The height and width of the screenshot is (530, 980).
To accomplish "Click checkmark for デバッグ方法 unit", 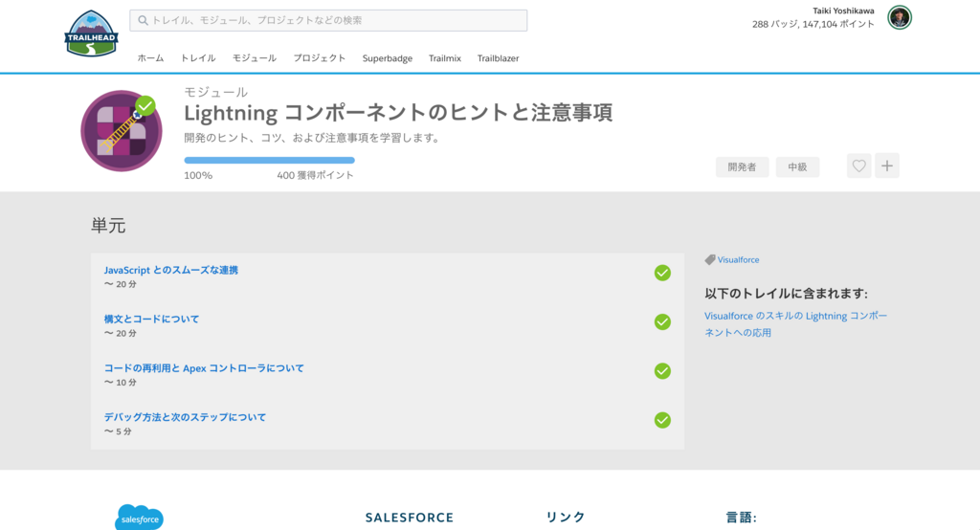I will 662,420.
